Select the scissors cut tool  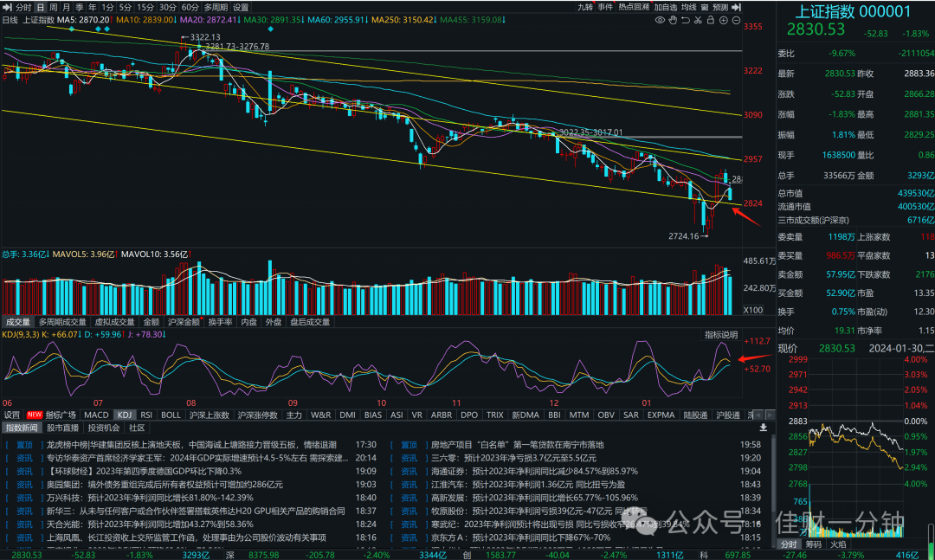(698, 20)
